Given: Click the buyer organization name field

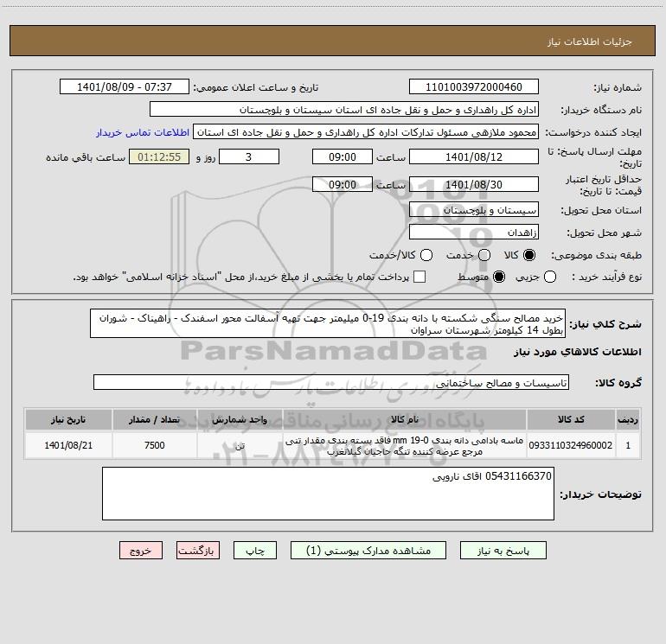Looking at the screenshot, I should click(x=344, y=110).
